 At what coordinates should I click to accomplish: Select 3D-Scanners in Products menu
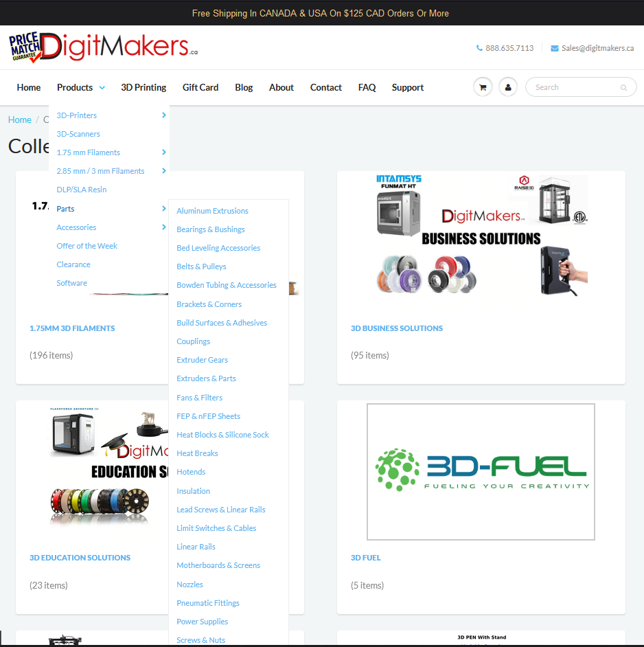click(78, 134)
